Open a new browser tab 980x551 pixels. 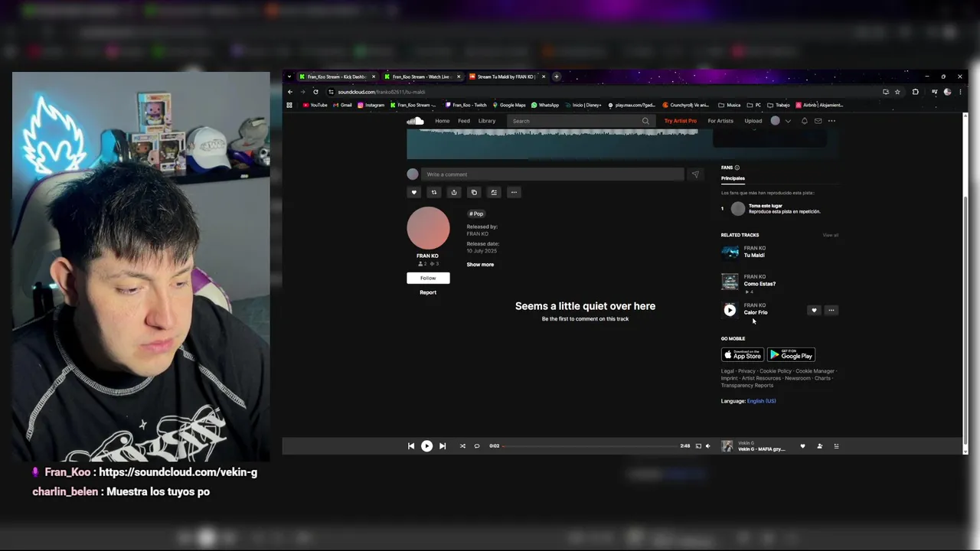557,77
